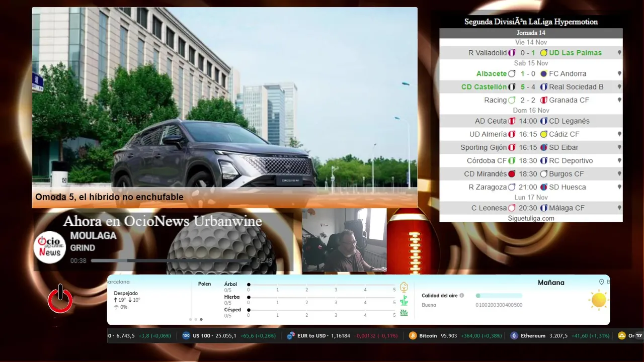644x362 pixels.
Task: Click the SD Eibar team name
Action: click(x=563, y=147)
